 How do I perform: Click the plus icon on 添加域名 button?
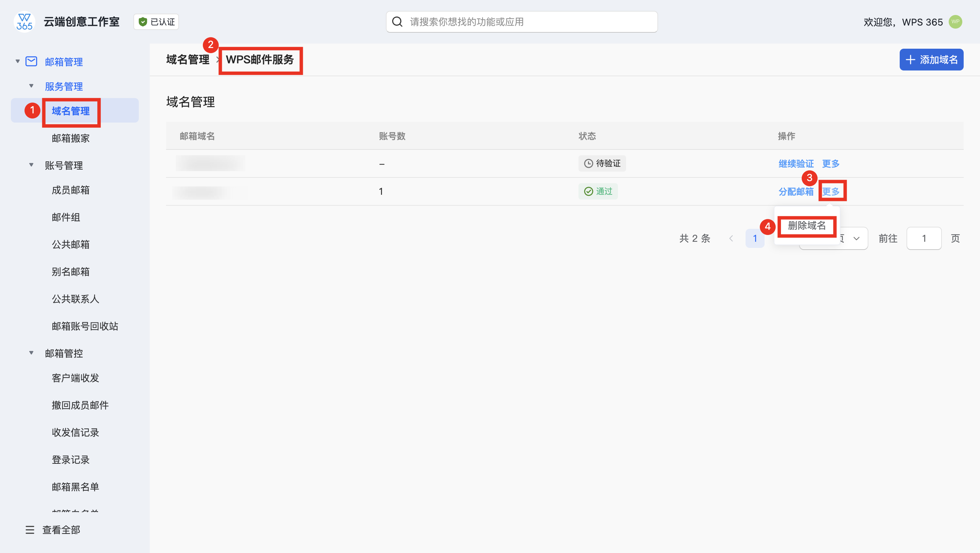tap(910, 60)
